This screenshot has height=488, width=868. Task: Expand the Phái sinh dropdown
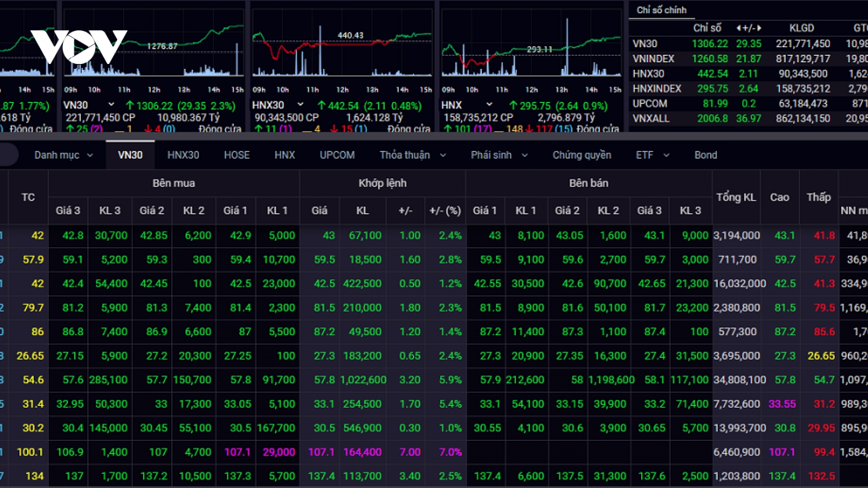coord(499,155)
